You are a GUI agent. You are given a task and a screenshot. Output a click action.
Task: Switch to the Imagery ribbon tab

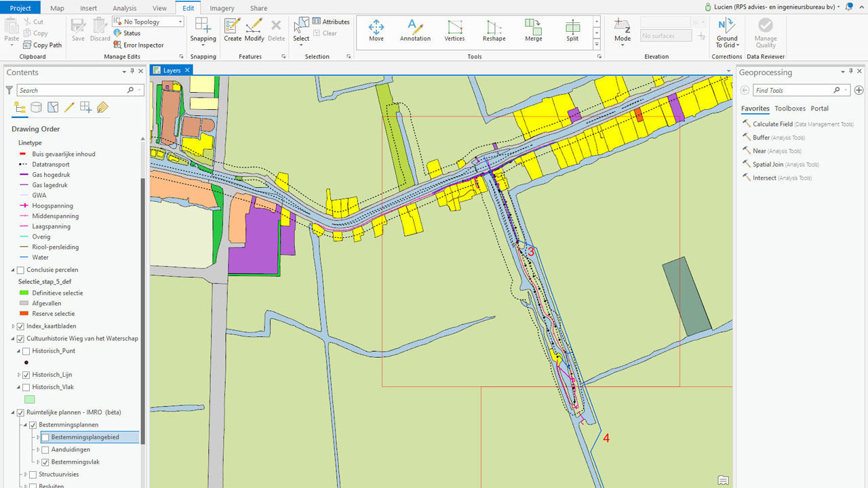pos(222,7)
